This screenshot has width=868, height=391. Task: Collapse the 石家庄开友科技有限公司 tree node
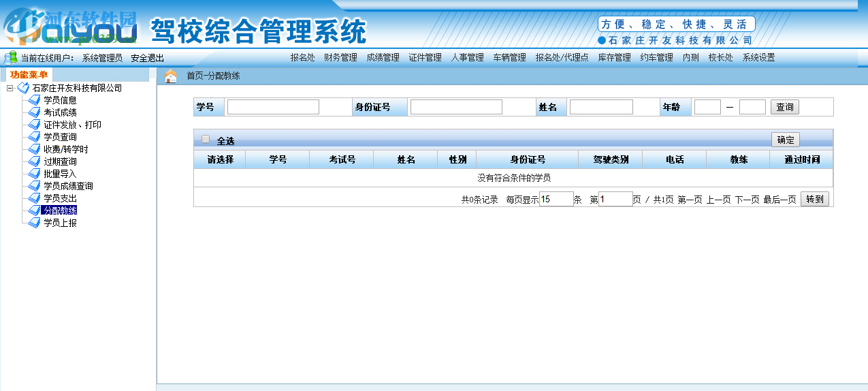pyautogui.click(x=10, y=88)
